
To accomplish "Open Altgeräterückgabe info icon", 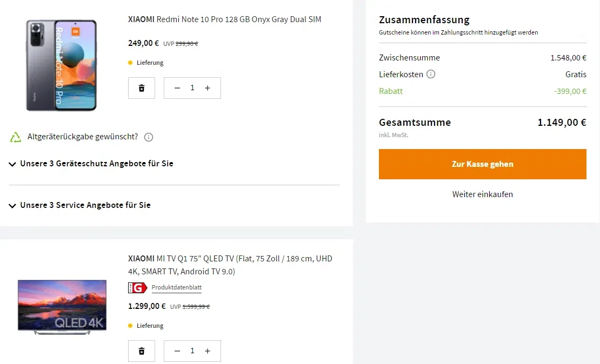I will tap(149, 137).
